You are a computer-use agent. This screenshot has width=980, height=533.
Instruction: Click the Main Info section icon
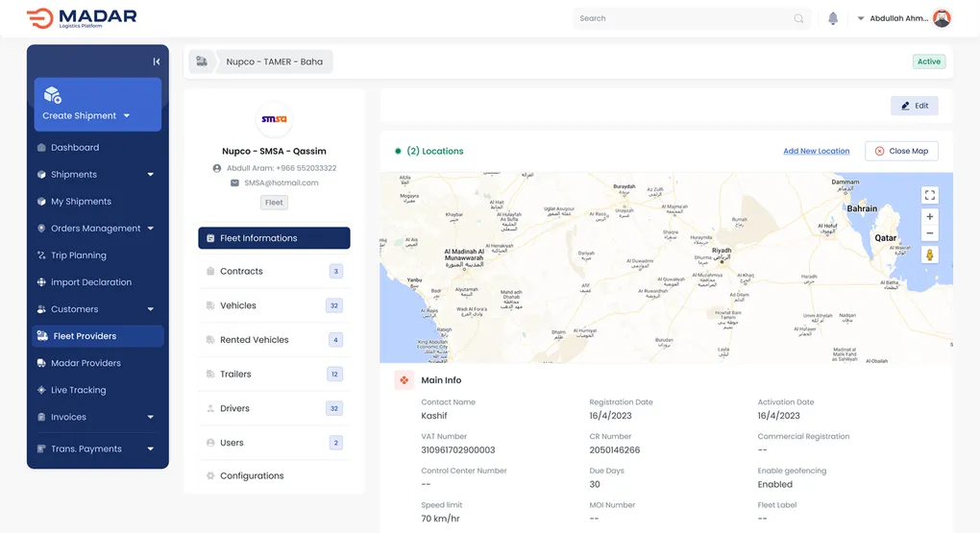pyautogui.click(x=404, y=380)
